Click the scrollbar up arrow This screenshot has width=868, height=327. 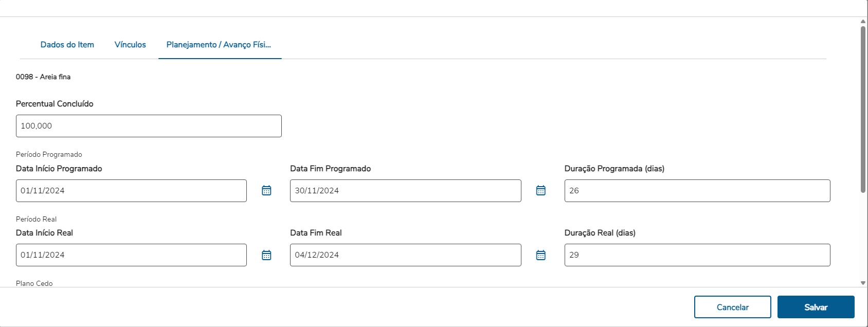click(863, 22)
